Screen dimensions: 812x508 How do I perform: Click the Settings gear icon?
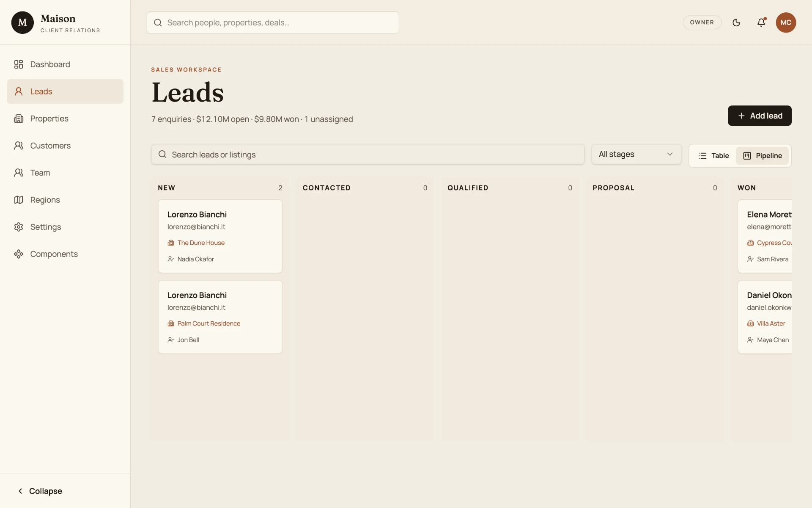tap(19, 227)
